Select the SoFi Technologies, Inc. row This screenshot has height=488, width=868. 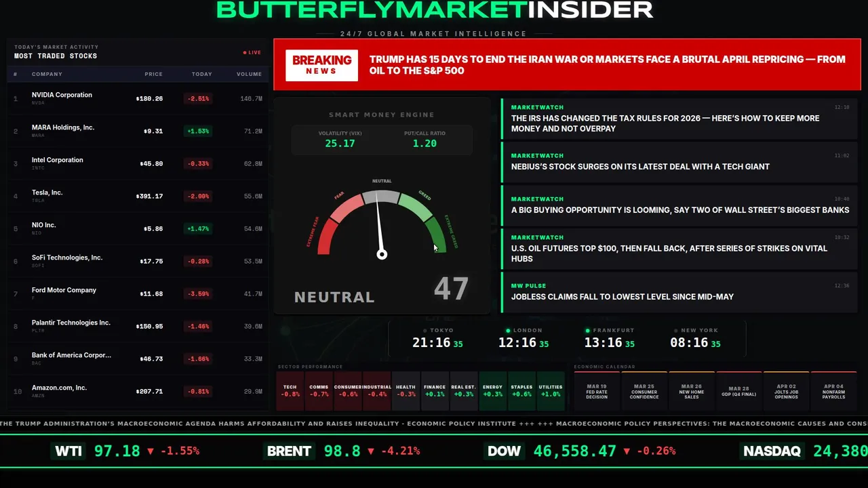coord(138,261)
